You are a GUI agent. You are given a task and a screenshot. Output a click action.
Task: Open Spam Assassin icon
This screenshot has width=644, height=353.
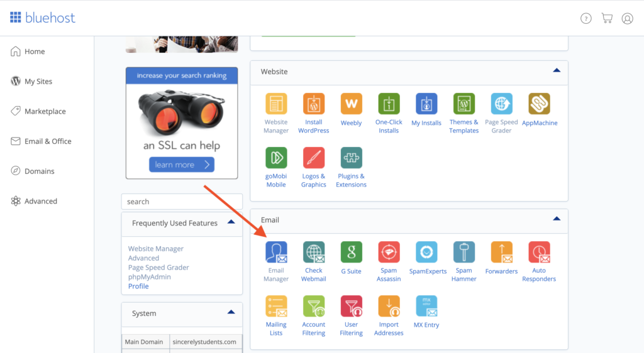389,252
